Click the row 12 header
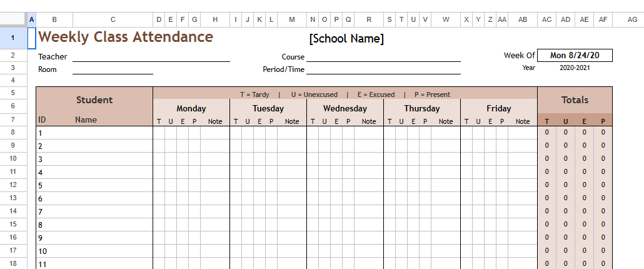This screenshot has height=269, width=644. tap(13, 185)
